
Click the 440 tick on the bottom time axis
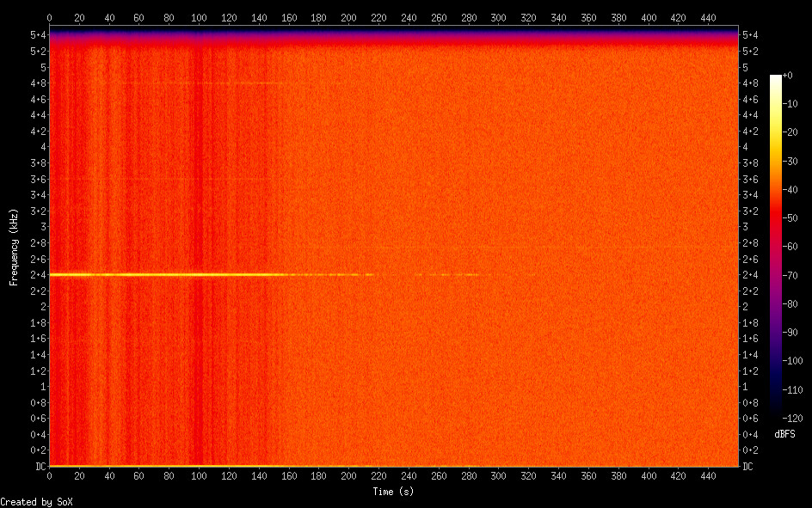pyautogui.click(x=708, y=475)
